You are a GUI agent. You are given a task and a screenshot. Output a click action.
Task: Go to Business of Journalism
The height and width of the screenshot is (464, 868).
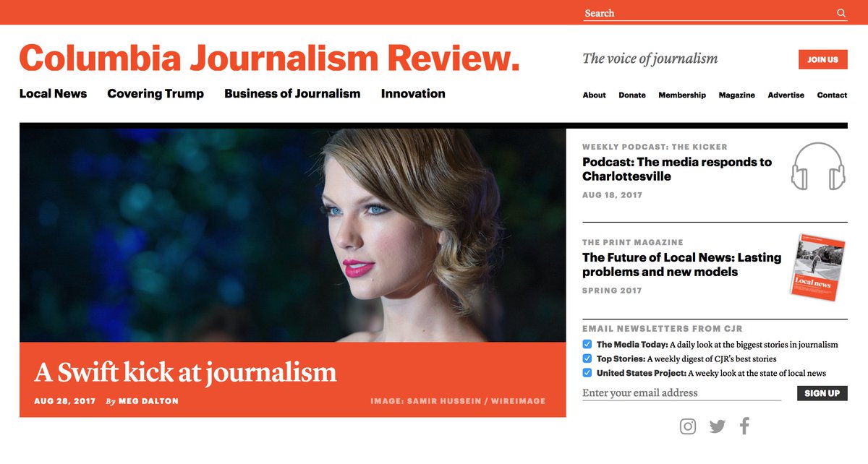point(292,93)
